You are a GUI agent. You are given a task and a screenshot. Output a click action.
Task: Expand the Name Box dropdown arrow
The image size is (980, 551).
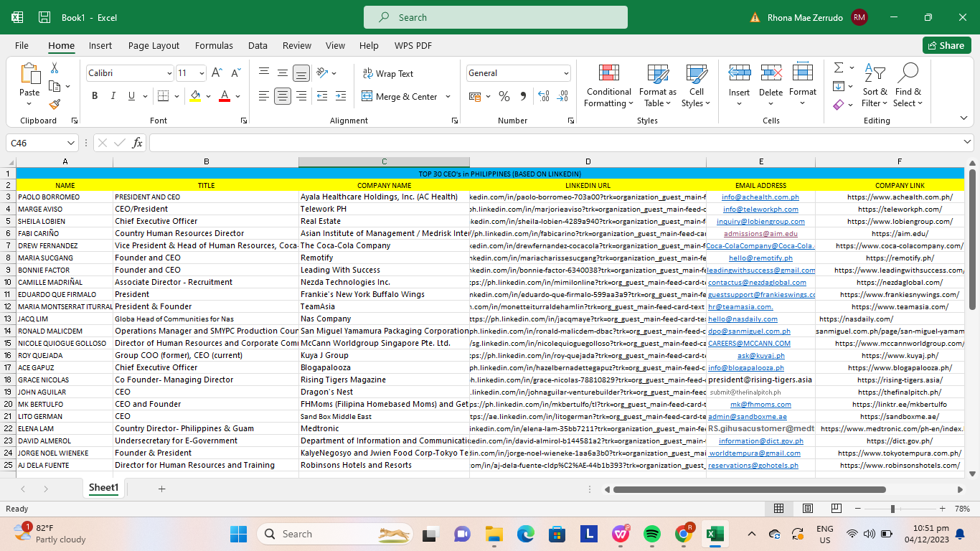point(70,143)
